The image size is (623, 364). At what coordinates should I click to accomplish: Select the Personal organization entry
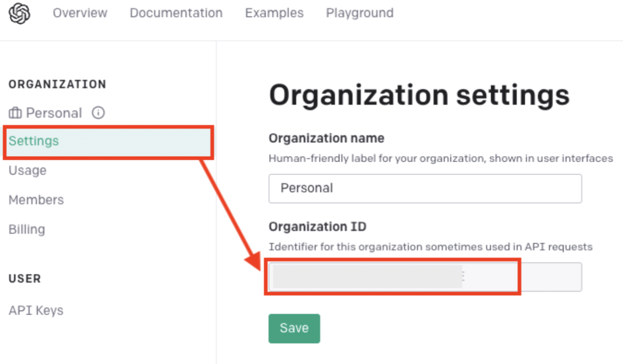(54, 113)
